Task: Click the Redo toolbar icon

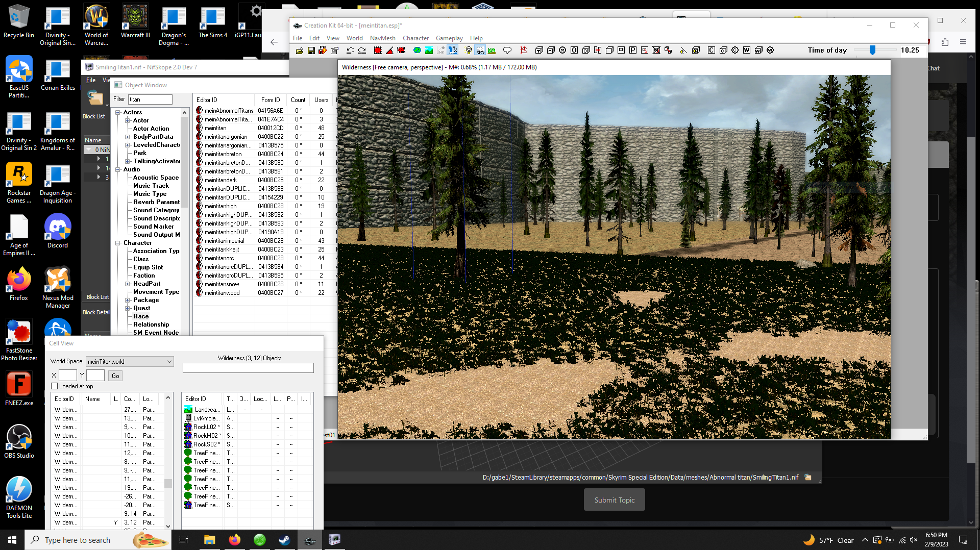Action: click(x=362, y=51)
